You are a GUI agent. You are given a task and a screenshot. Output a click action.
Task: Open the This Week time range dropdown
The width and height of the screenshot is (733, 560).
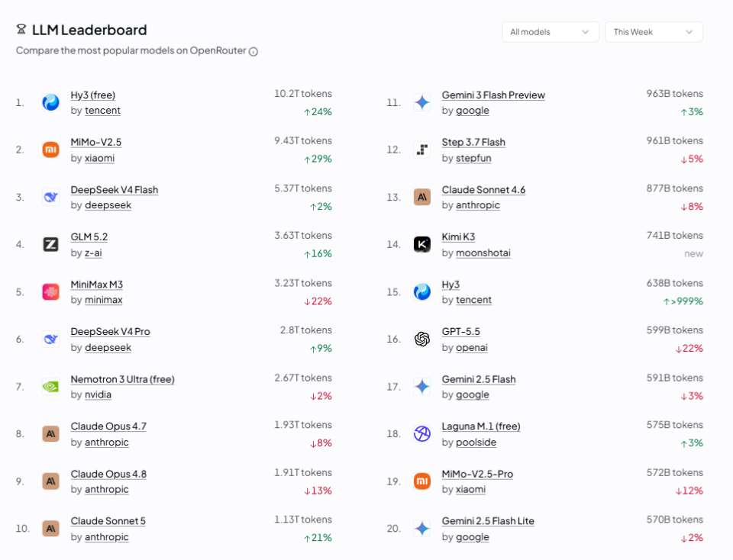[x=654, y=32]
